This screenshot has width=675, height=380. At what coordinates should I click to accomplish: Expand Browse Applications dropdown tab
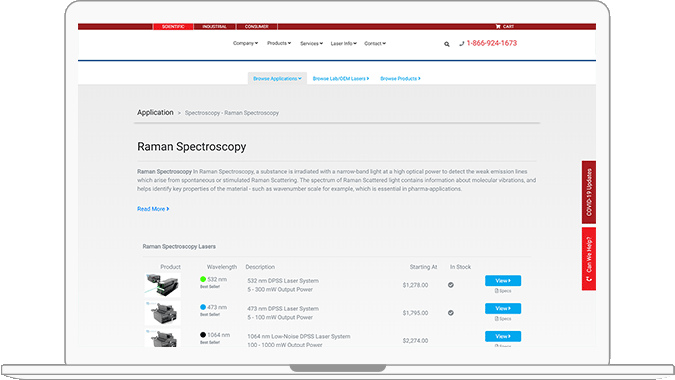coord(277,78)
